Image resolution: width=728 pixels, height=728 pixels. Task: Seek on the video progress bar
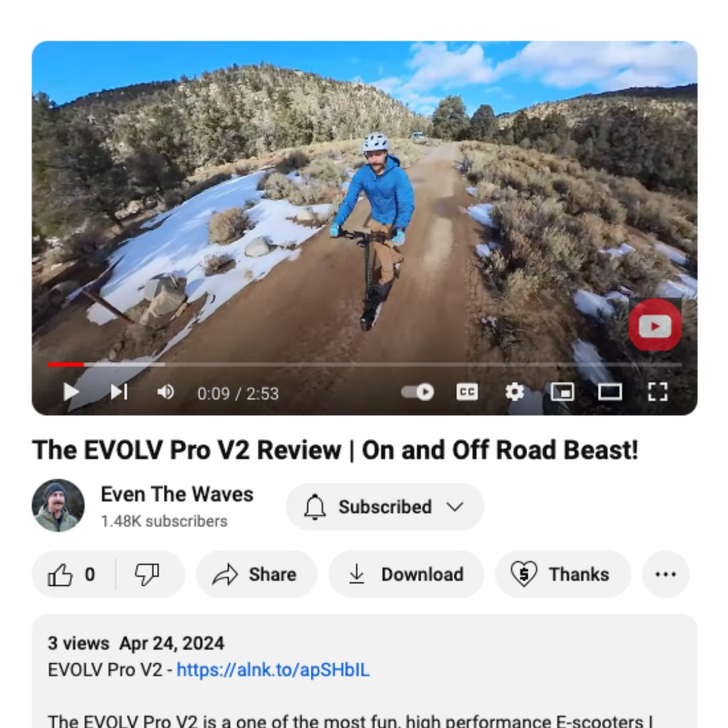pos(365,365)
